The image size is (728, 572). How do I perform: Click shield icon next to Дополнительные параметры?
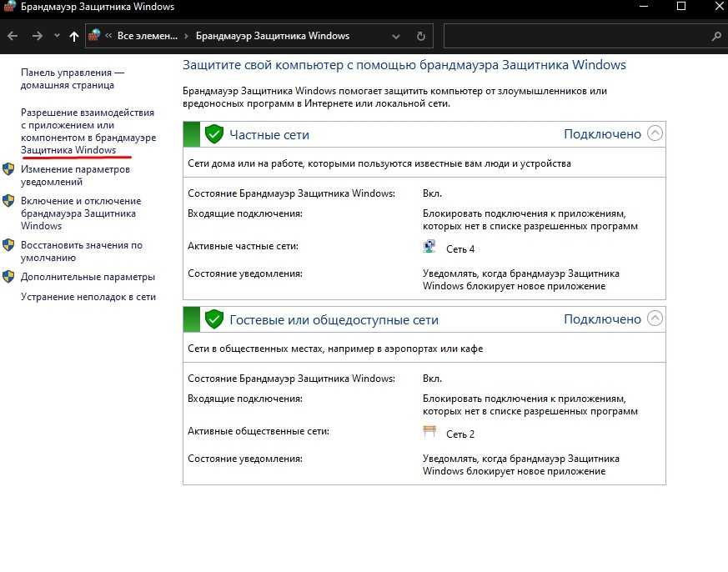tap(8, 277)
